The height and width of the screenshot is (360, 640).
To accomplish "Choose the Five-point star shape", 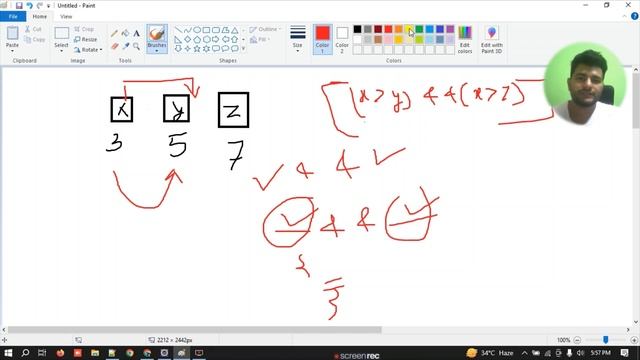I will (197, 49).
